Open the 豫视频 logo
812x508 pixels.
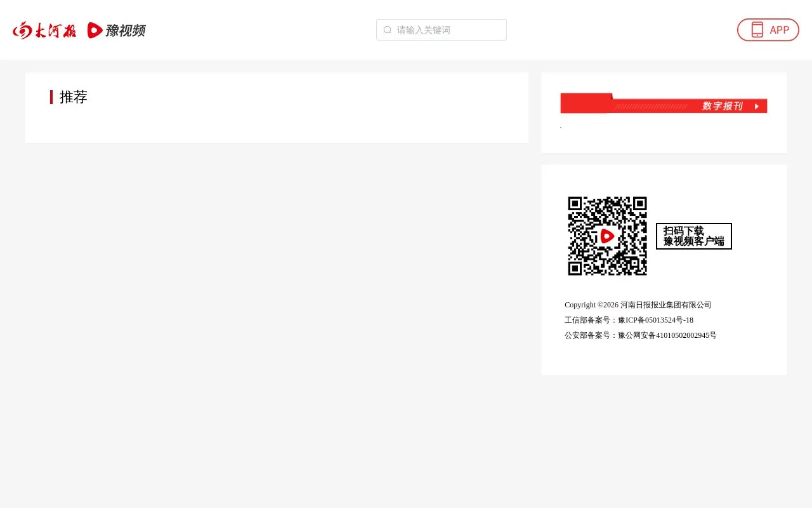pyautogui.click(x=117, y=30)
